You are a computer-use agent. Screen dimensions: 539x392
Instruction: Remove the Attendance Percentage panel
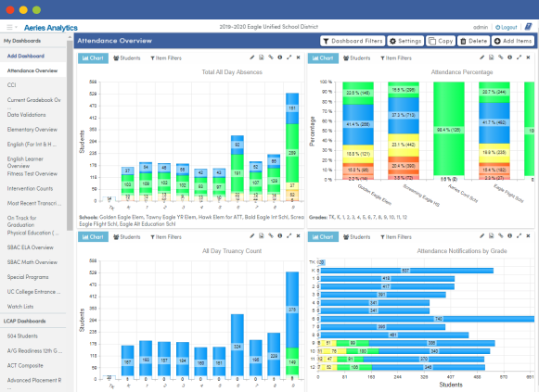(528, 57)
